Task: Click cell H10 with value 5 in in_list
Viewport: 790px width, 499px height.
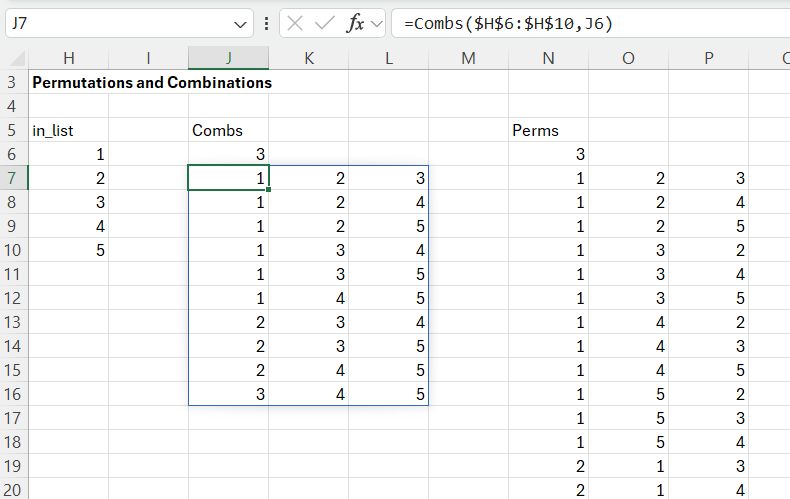Action: (x=68, y=250)
